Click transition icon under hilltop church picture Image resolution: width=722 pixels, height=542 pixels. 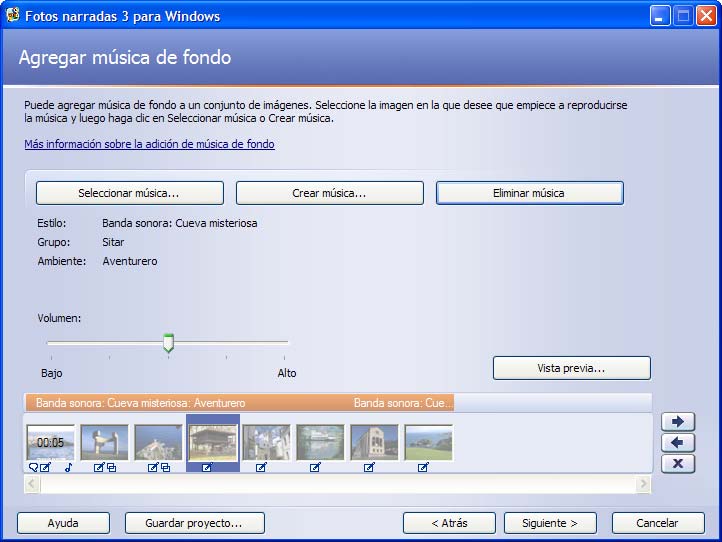[x=165, y=467]
